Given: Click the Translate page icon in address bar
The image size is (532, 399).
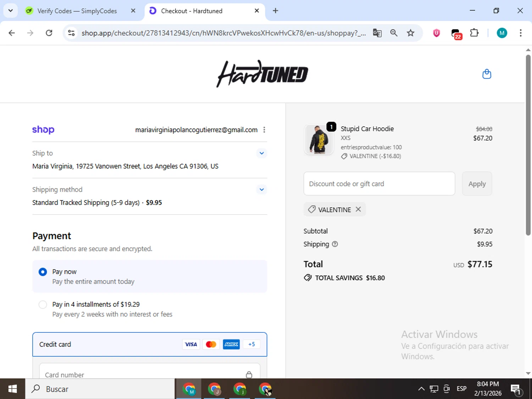Looking at the screenshot, I should click(377, 33).
